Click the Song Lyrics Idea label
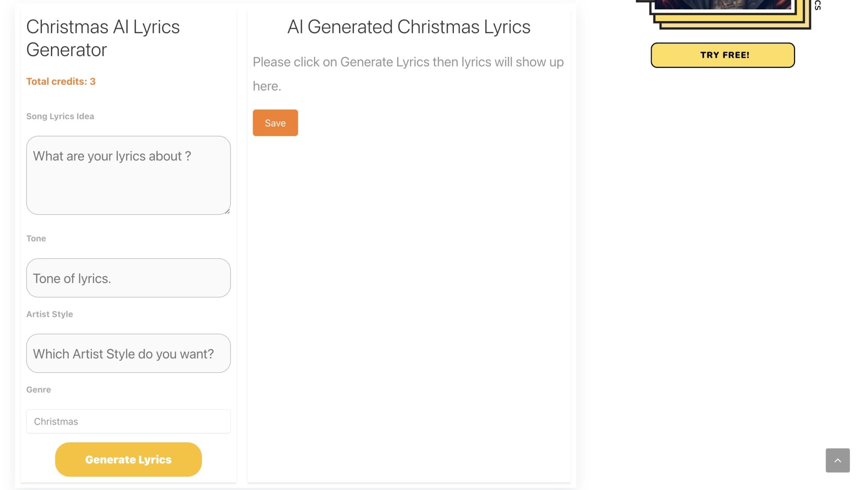 60,116
